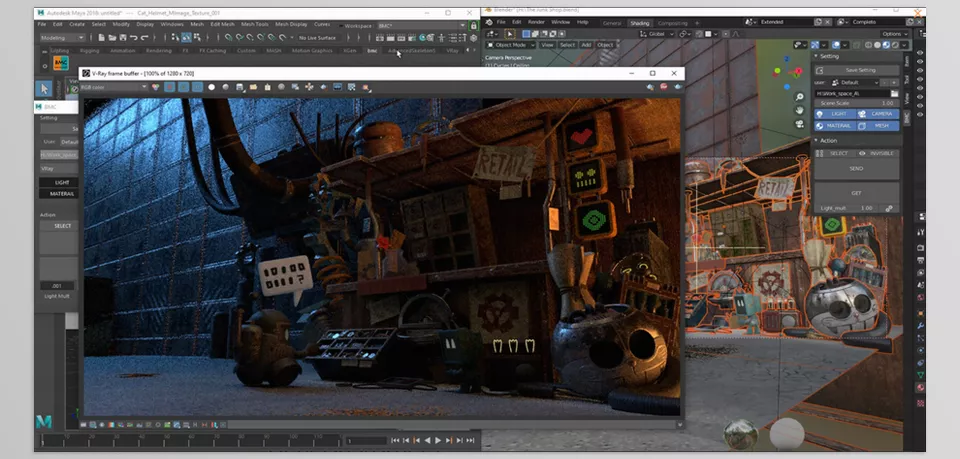Open the Maya Workspace BMC dropdown
Image resolution: width=960 pixels, height=459 pixels.
422,26
